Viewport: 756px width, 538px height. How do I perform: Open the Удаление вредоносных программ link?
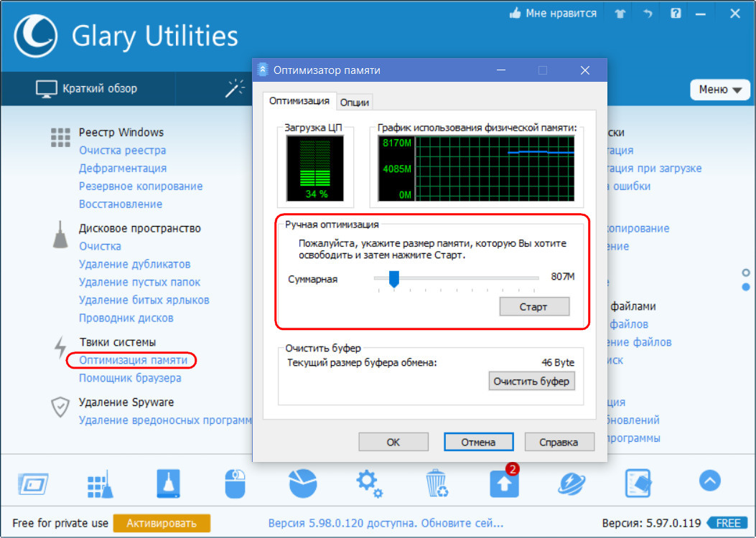click(165, 420)
